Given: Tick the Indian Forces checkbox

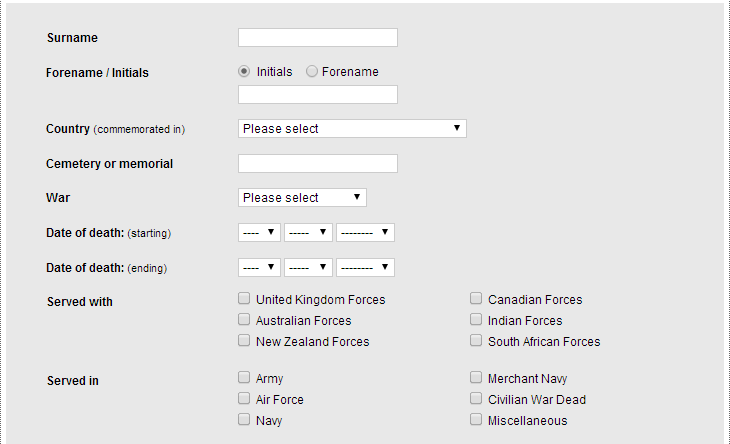Looking at the screenshot, I should [476, 319].
